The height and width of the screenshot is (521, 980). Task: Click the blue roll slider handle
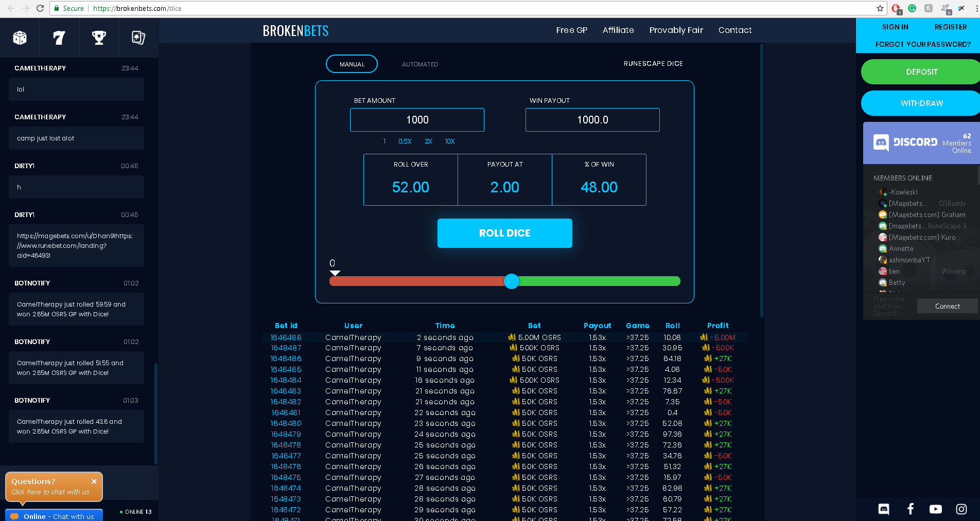click(x=512, y=281)
